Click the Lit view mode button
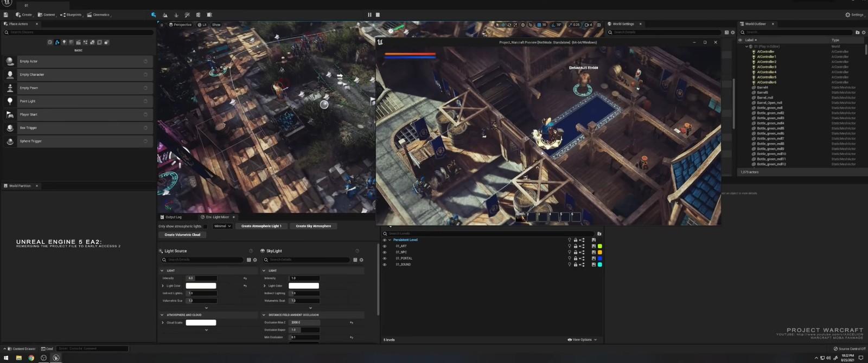Viewport: 868px width, 363px height. coord(202,25)
